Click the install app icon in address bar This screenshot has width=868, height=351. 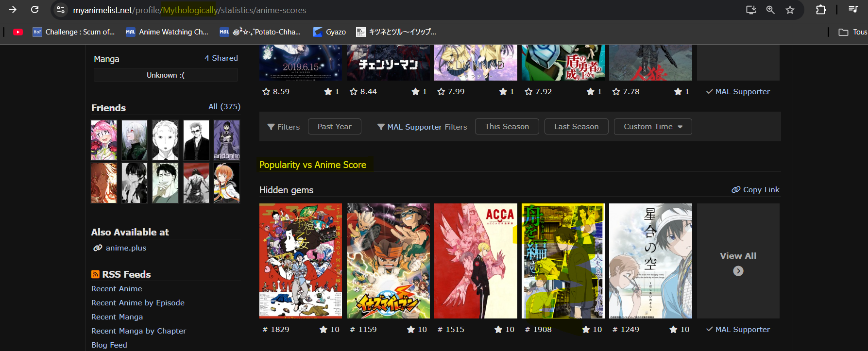coord(751,10)
